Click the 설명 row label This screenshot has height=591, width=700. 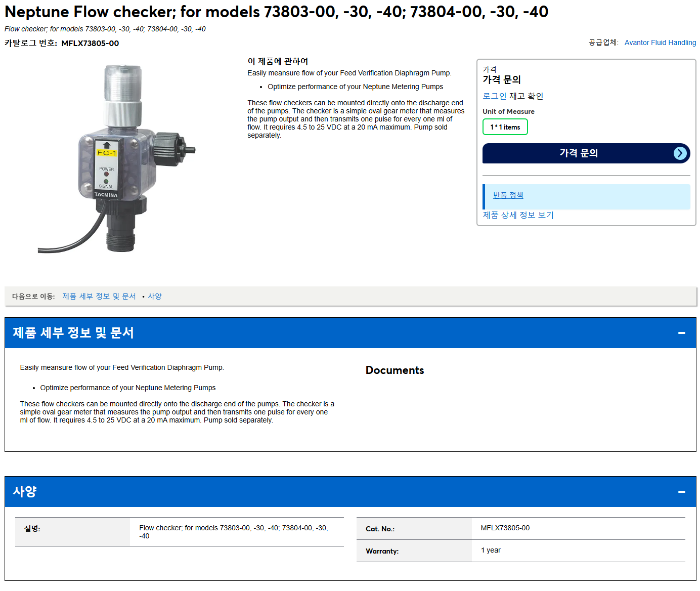click(32, 528)
